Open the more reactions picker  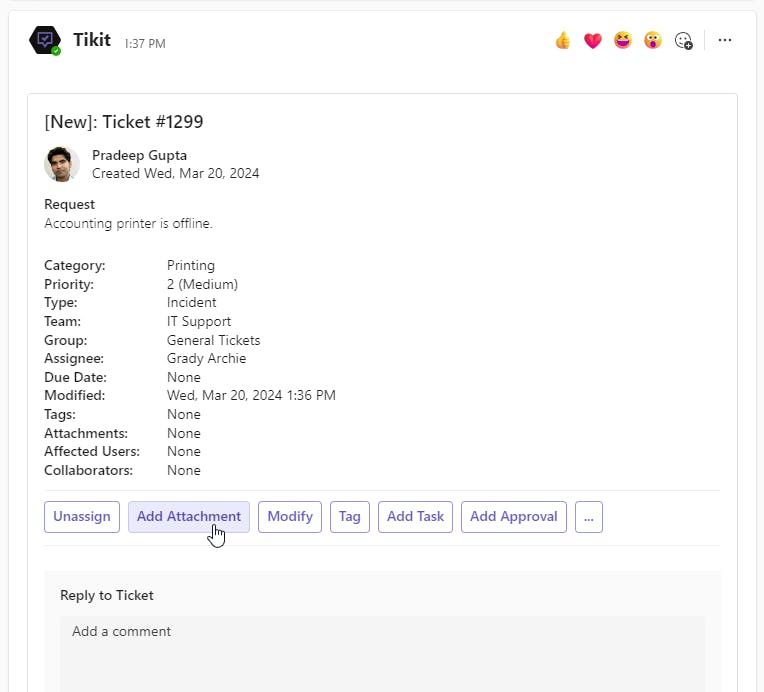(x=684, y=41)
